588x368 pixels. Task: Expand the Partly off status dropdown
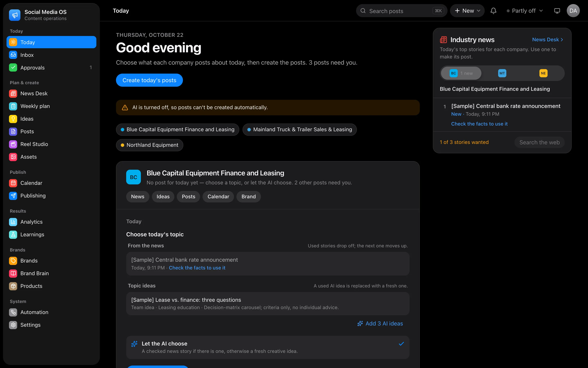tap(525, 11)
